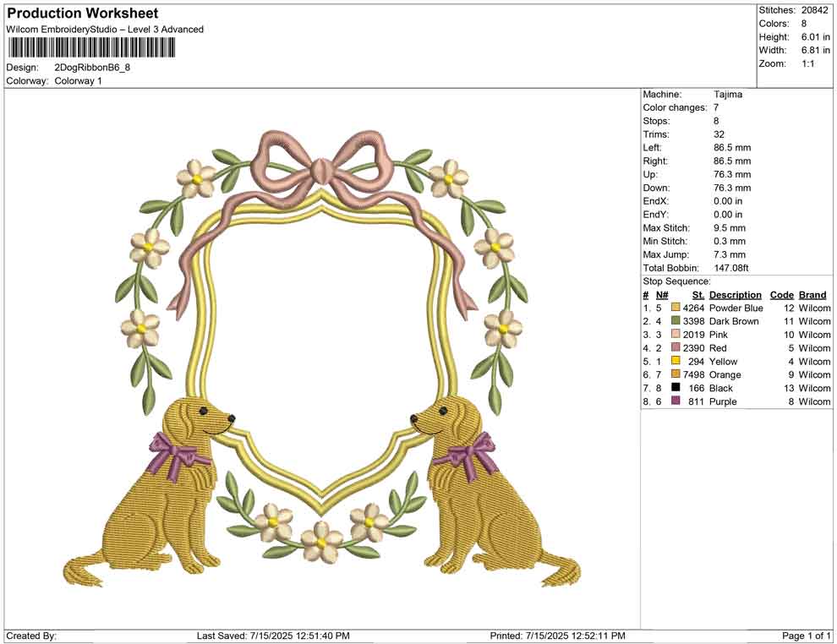Click the Zoom value '1:1'
Screen dimensions: 837x644
tap(808, 63)
